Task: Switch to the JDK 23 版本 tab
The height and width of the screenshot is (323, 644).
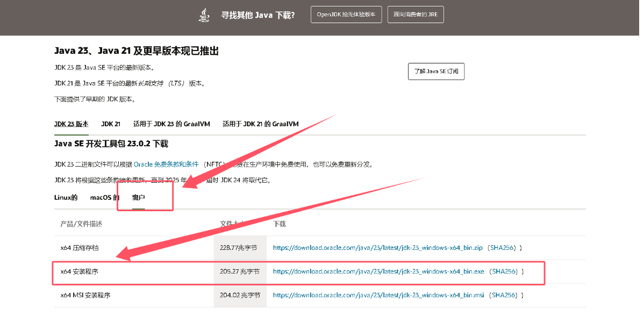Action: (71, 124)
